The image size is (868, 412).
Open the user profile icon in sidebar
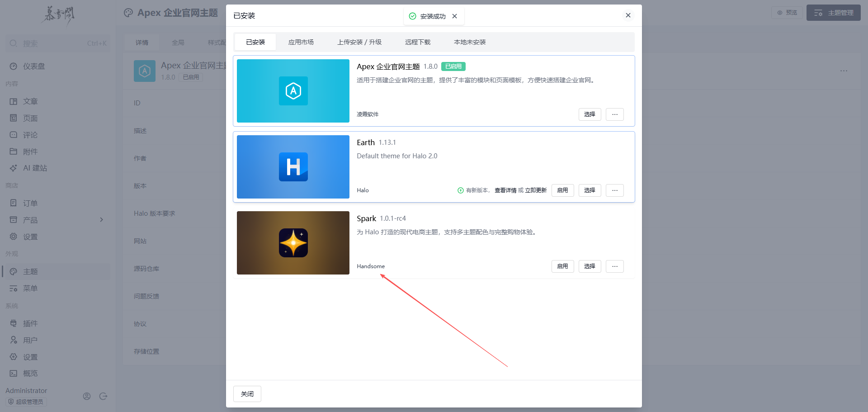point(87,396)
